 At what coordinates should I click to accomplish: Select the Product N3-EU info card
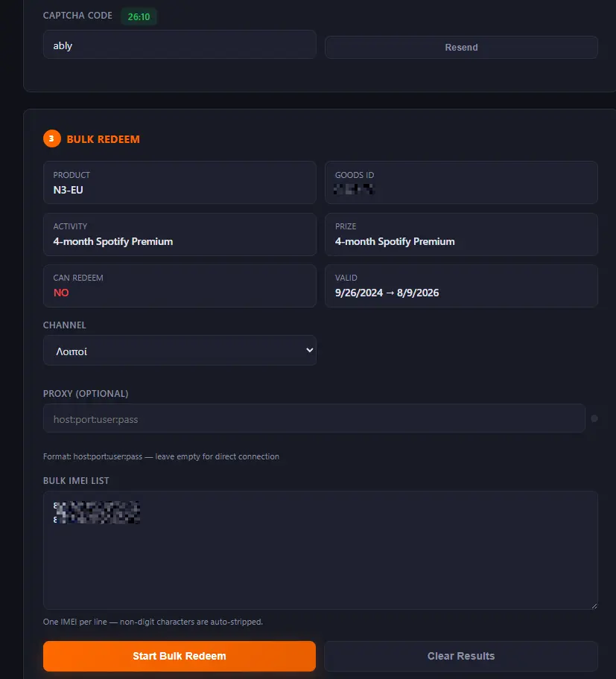pos(180,182)
